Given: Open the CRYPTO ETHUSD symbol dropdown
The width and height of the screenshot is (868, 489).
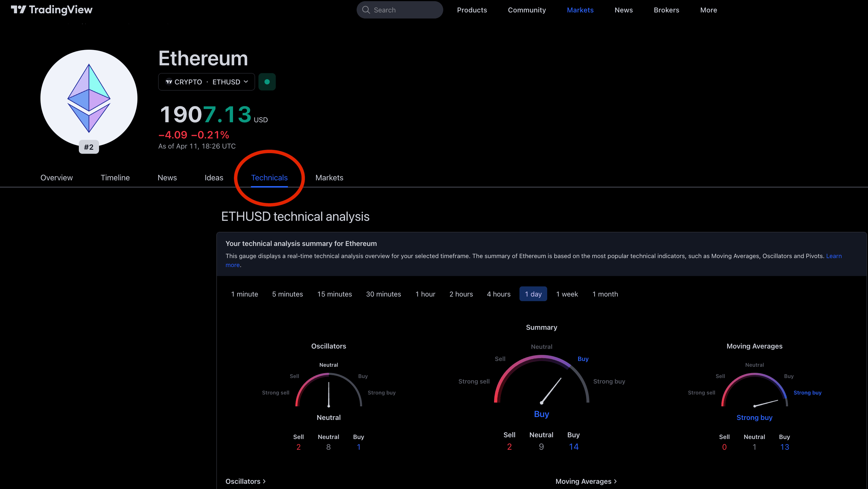Looking at the screenshot, I should pos(206,82).
